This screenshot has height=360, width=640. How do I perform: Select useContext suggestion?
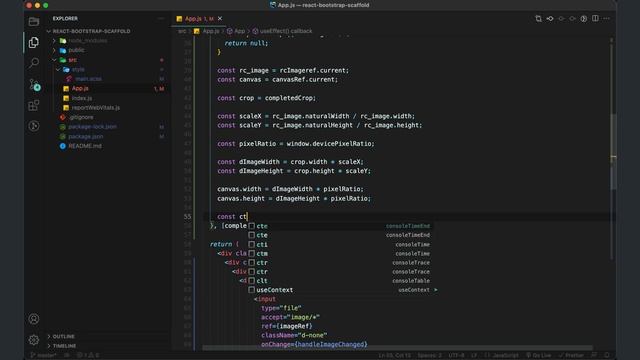[x=341, y=290]
